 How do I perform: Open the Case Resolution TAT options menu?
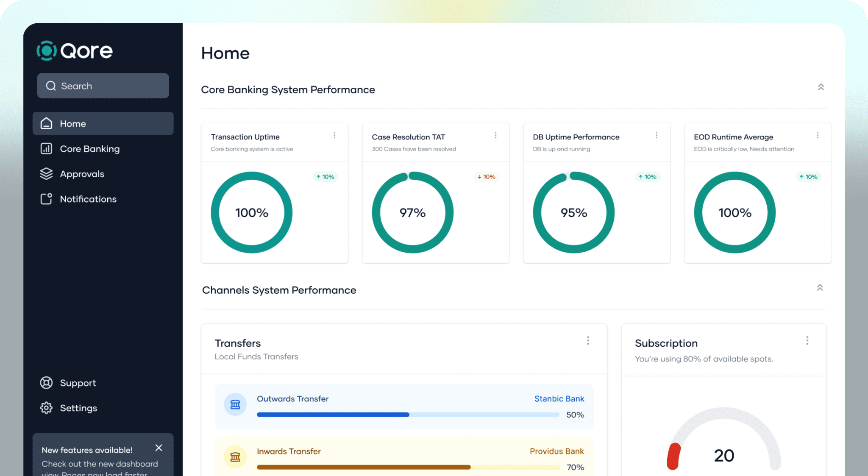pyautogui.click(x=495, y=135)
